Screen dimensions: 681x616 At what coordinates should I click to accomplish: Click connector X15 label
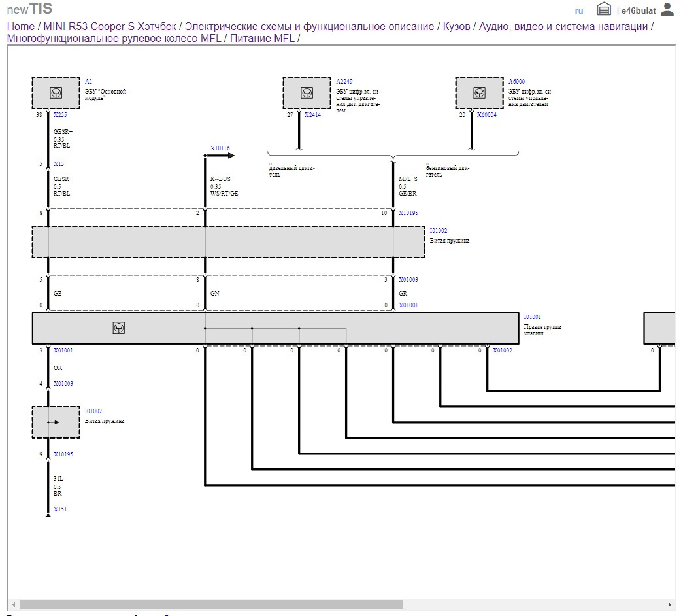pos(59,164)
